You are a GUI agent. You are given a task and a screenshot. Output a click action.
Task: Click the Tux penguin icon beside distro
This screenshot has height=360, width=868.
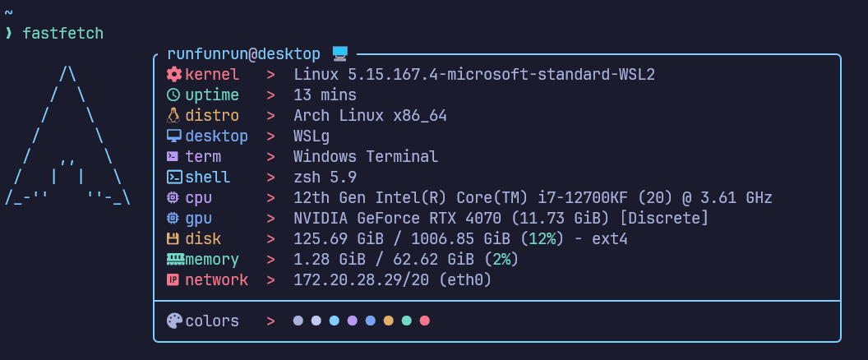(173, 115)
